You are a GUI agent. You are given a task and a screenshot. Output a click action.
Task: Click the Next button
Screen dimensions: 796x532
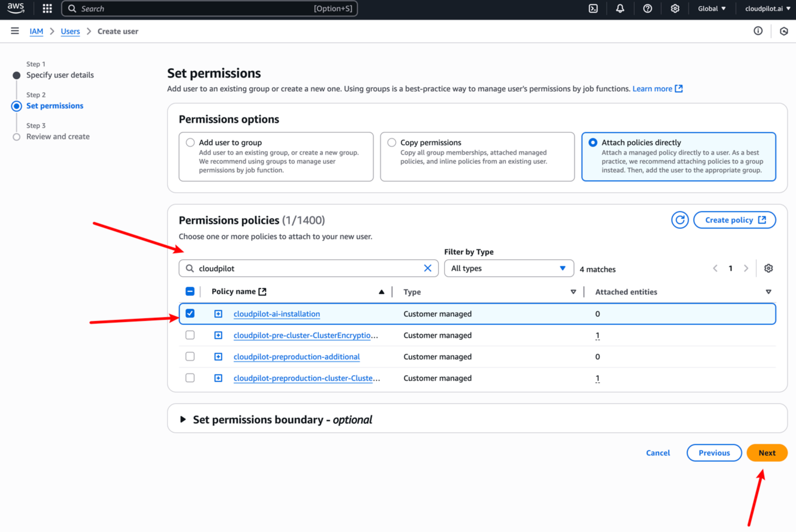click(x=767, y=452)
